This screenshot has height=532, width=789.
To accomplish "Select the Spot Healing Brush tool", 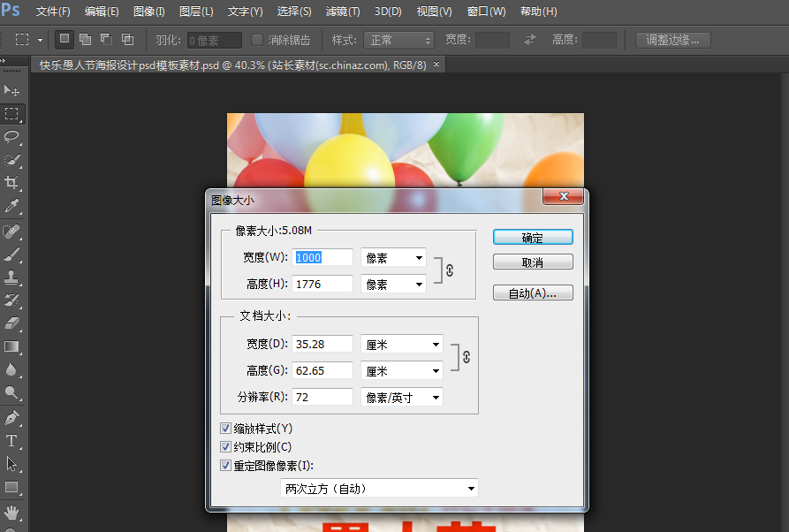I will (x=11, y=232).
